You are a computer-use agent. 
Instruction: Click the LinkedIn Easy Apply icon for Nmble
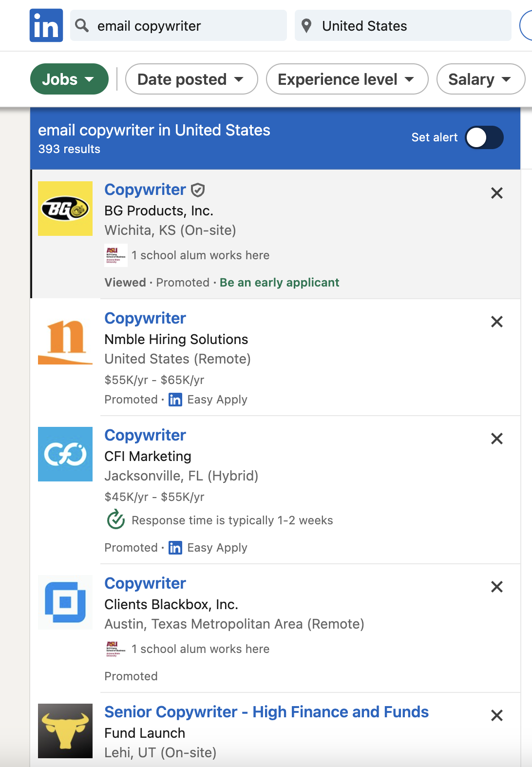coord(175,400)
